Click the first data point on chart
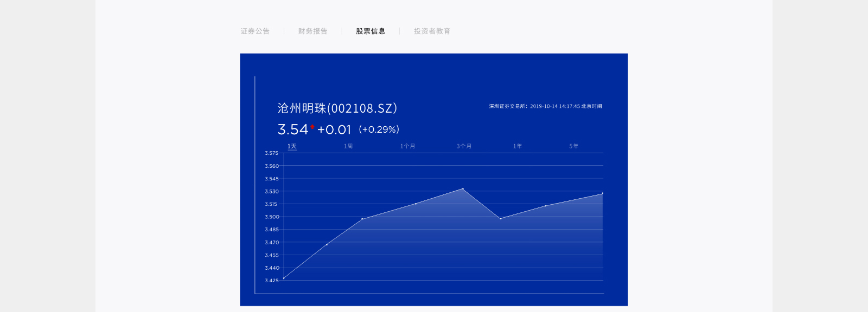 (284, 278)
